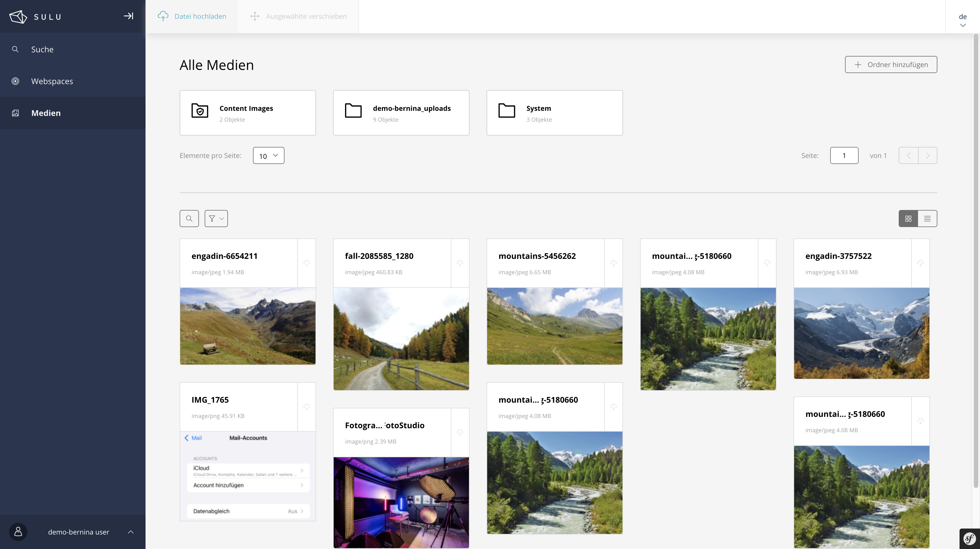Image resolution: width=980 pixels, height=549 pixels.
Task: Click the Symfony debug toolbar icon
Action: click(969, 538)
